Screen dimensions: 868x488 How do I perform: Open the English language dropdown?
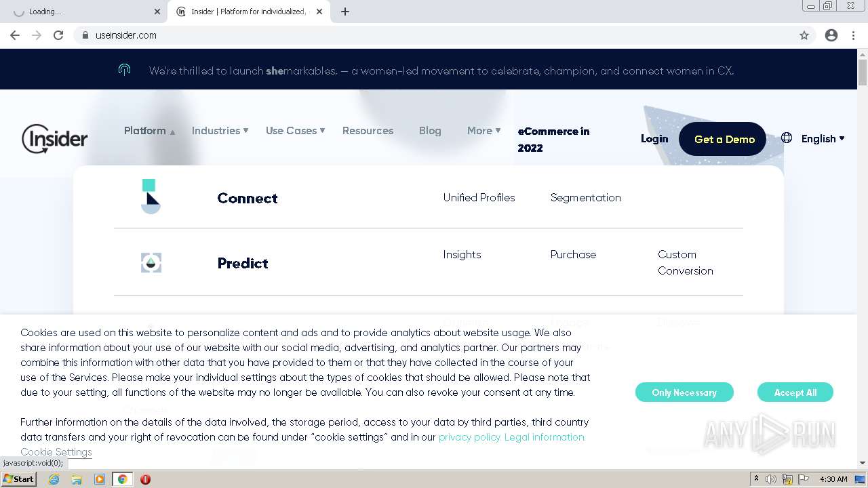(823, 138)
